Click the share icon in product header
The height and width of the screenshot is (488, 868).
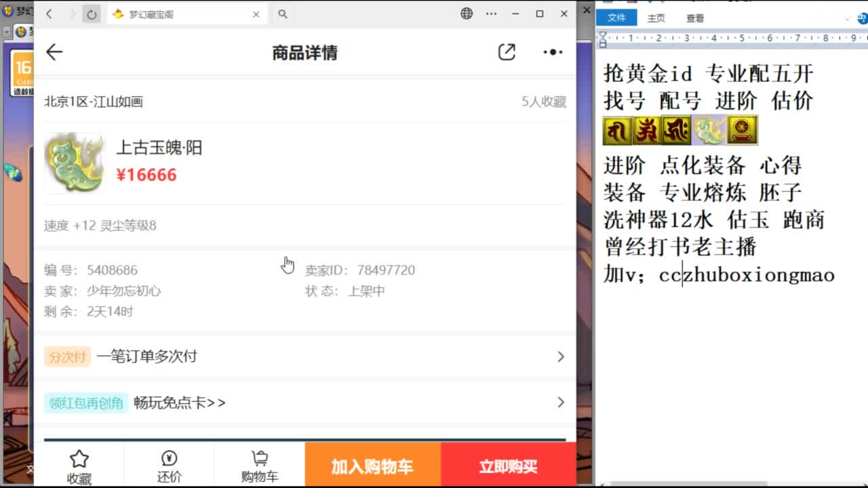(x=507, y=52)
